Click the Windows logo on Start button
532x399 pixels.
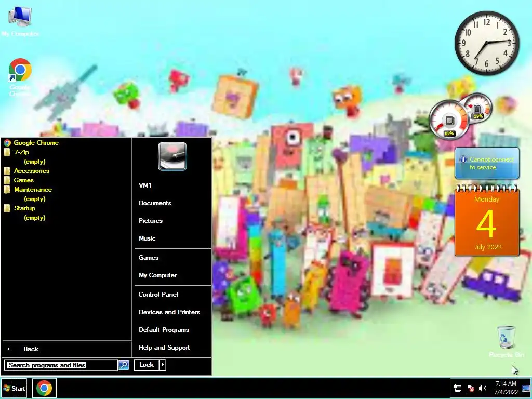point(6,388)
